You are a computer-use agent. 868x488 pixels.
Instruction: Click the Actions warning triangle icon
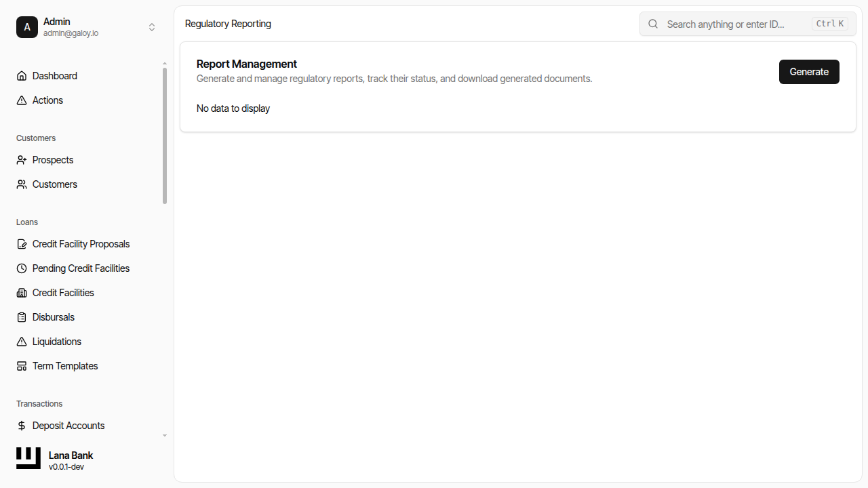[21, 100]
